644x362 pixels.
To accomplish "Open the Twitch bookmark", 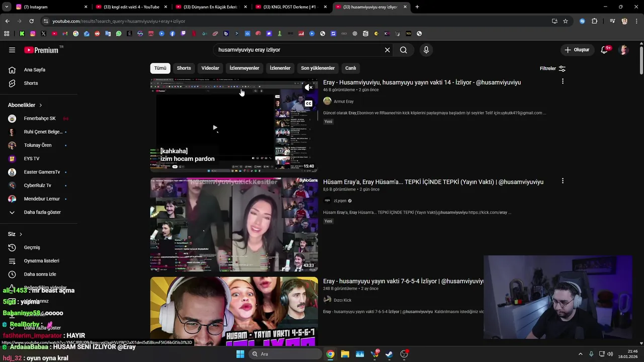I will (x=183, y=34).
